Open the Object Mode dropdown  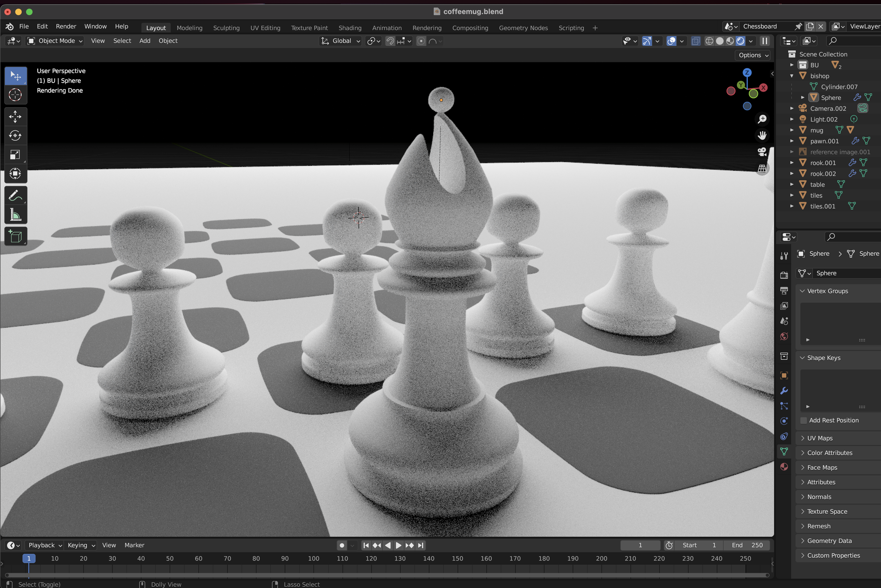click(x=55, y=41)
